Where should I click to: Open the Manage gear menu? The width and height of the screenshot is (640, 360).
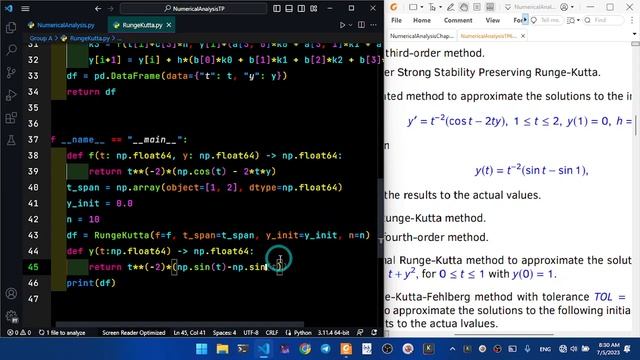click(11, 316)
